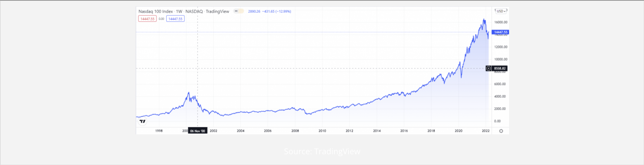Click 4000.00 on the price axis
Image resolution: width=644 pixels, height=165 pixels.
pyautogui.click(x=500, y=97)
